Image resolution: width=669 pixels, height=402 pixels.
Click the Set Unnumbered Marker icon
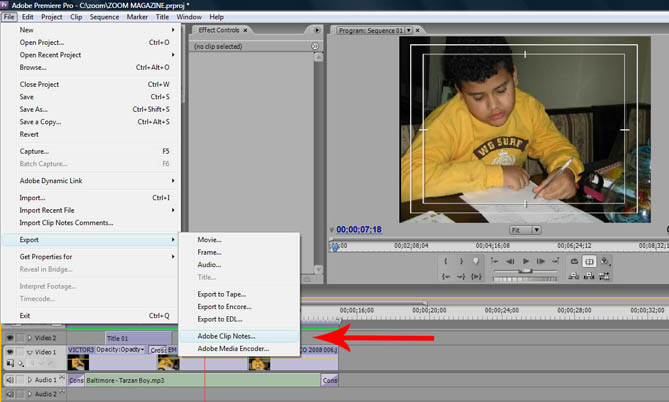[476, 262]
